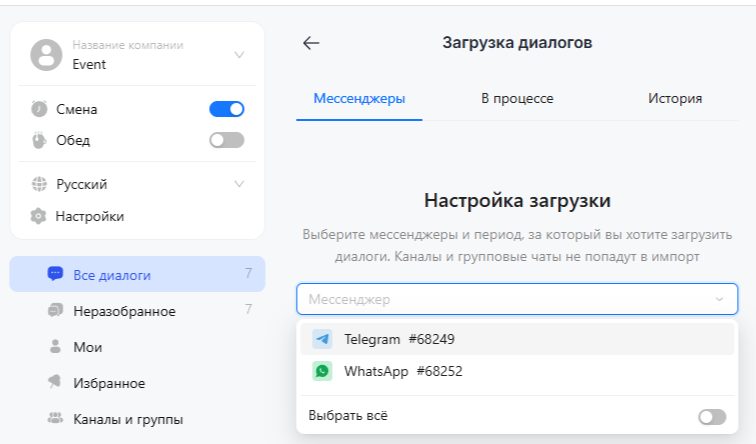Click the globe icon next to Русский
This screenshot has height=444, width=756.
[x=39, y=184]
